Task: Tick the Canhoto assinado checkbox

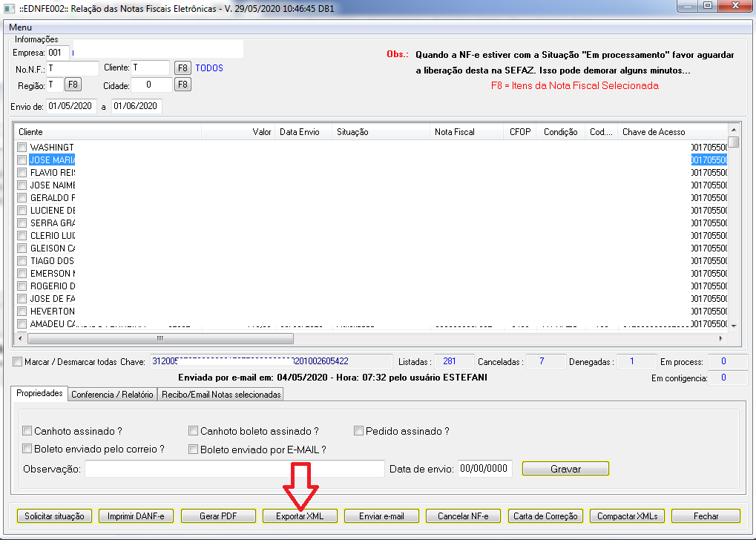Action: (x=27, y=431)
